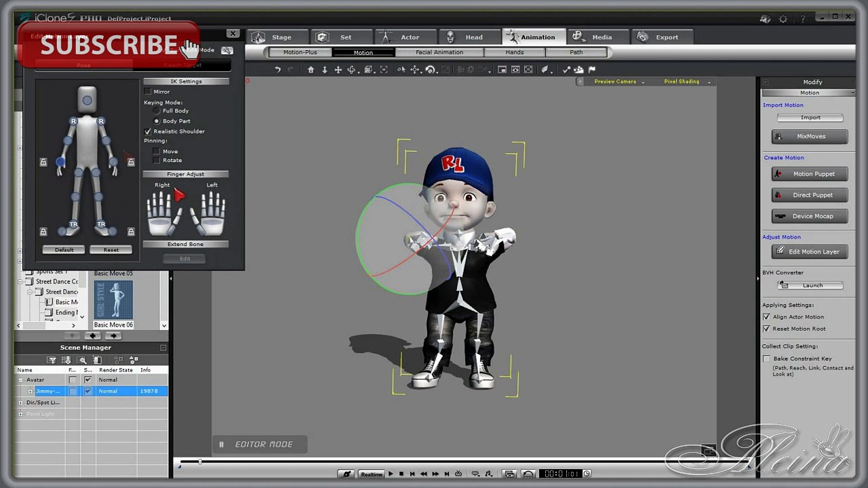Click the search icon in Scene Manager

[82, 360]
